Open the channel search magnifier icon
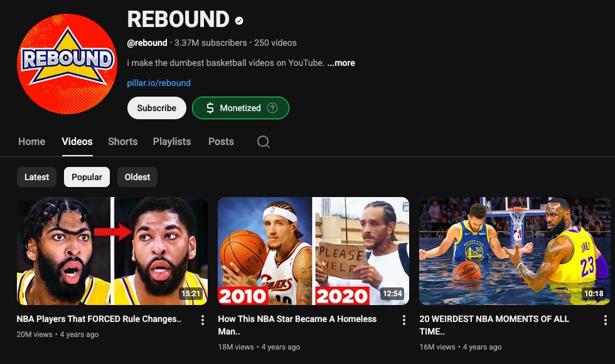 coord(263,142)
